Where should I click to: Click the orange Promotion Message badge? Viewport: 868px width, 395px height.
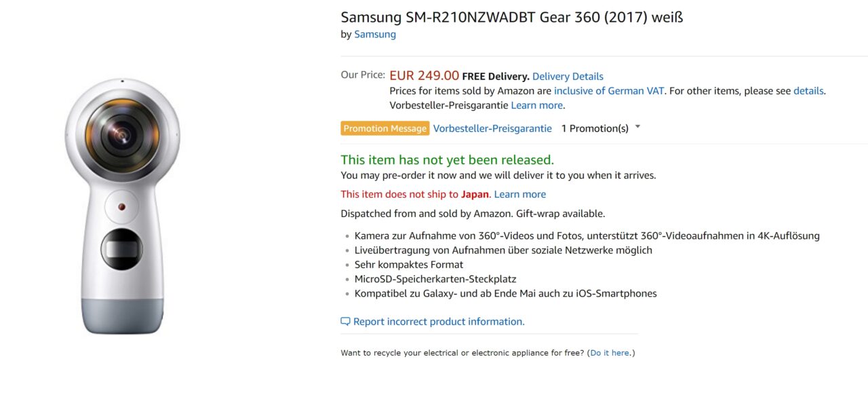click(384, 128)
